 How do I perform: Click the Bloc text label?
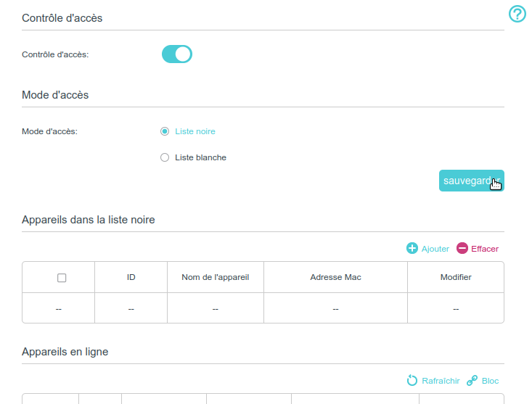click(490, 381)
